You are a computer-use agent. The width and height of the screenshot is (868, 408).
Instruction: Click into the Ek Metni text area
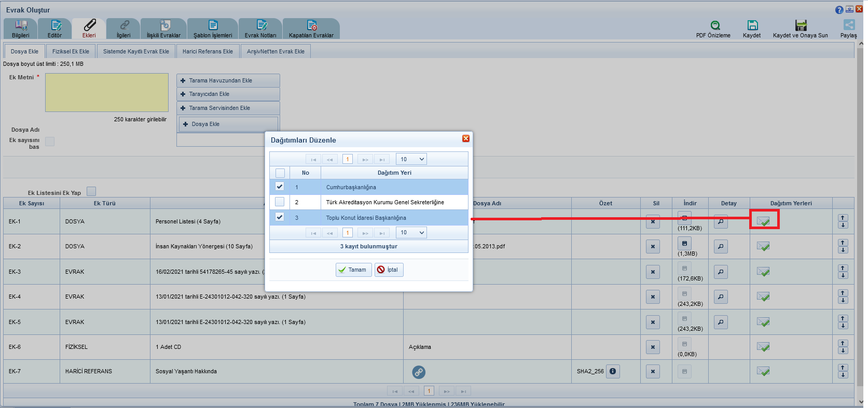point(107,92)
